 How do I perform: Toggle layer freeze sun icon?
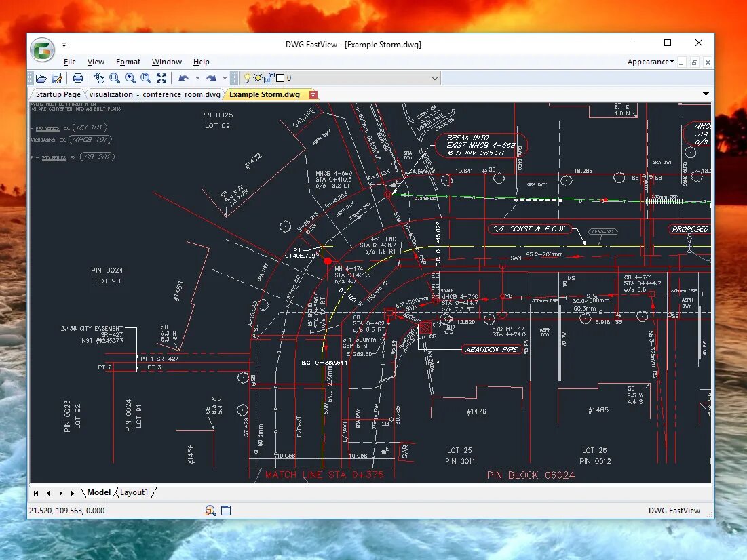click(258, 78)
